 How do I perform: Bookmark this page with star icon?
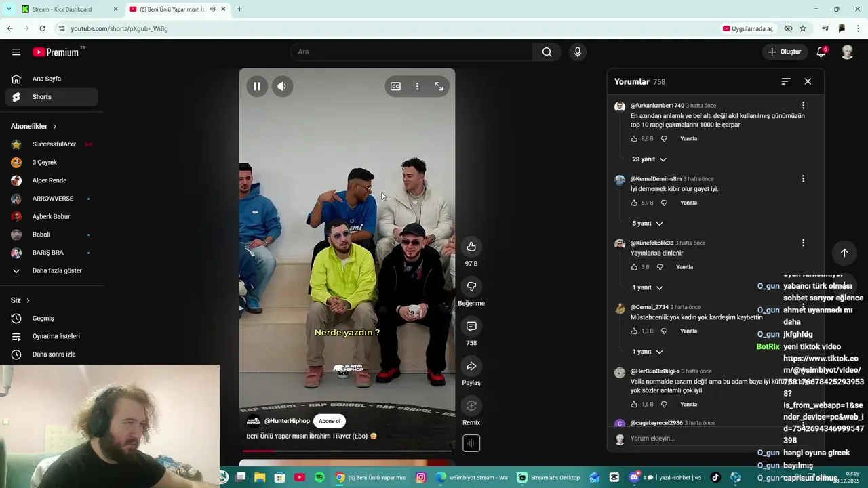803,28
